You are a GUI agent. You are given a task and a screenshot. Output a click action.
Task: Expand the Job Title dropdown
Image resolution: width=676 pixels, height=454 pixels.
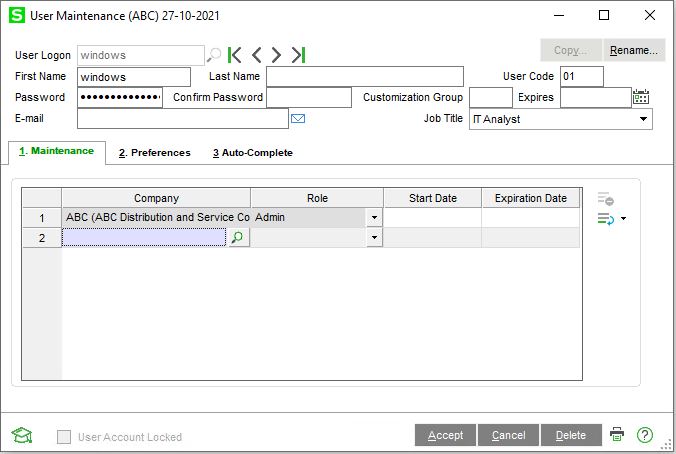click(643, 119)
